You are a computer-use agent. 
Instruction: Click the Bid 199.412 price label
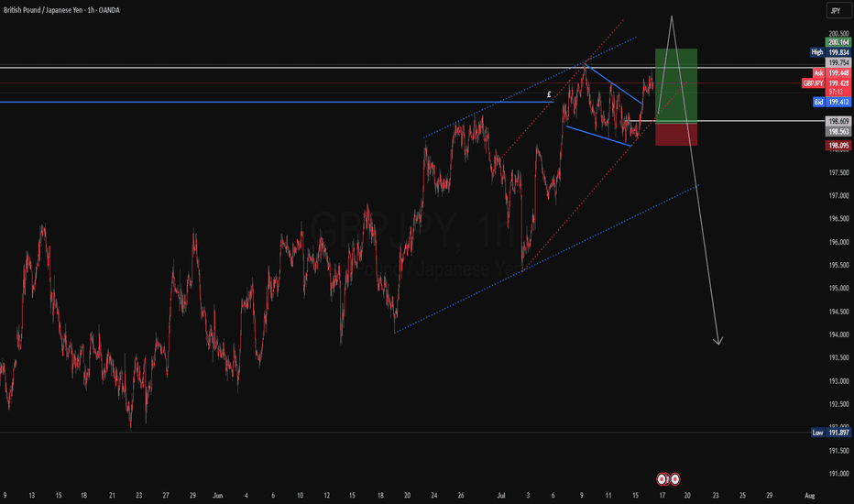pyautogui.click(x=832, y=102)
